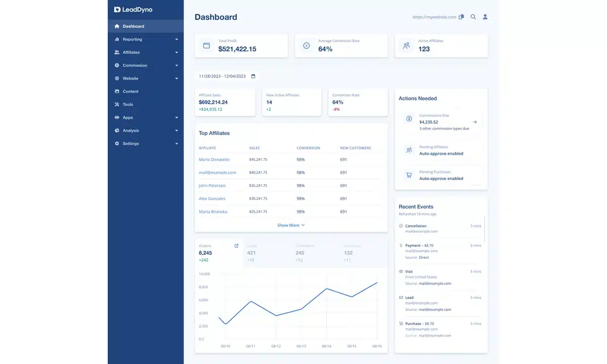Click the Cancellation event icon
607x364 pixels.
click(401, 226)
